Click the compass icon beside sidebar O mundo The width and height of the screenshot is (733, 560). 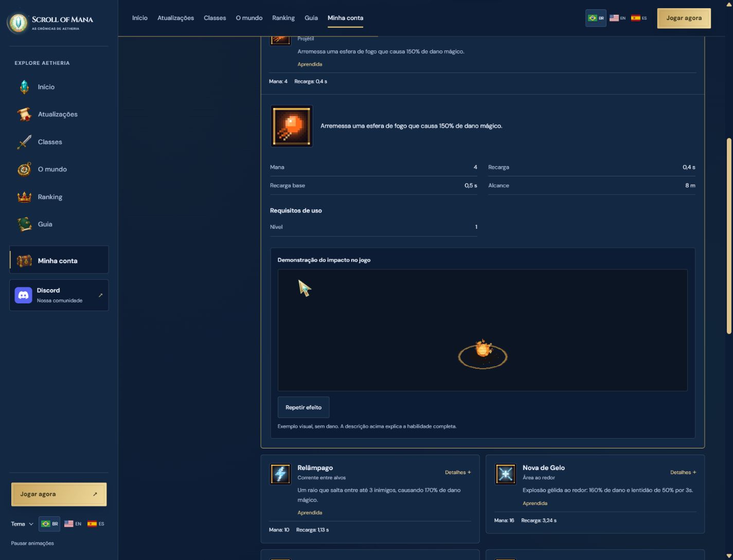pyautogui.click(x=24, y=169)
